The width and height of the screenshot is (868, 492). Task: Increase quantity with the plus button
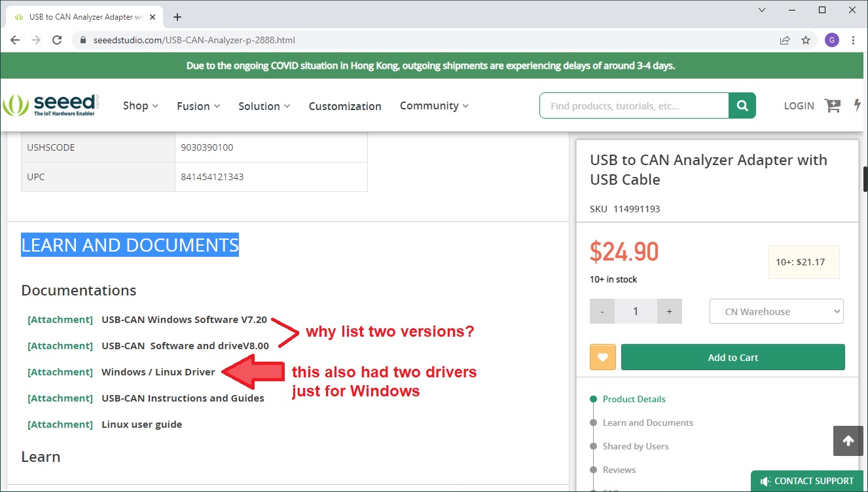click(x=669, y=311)
